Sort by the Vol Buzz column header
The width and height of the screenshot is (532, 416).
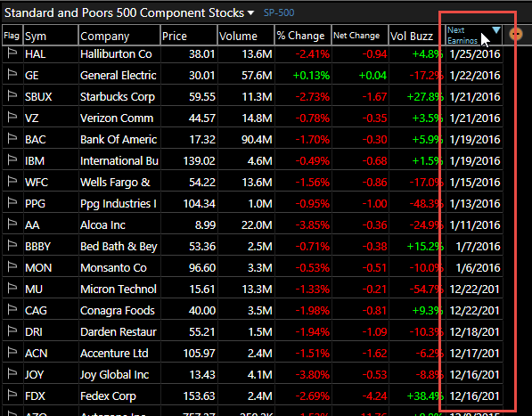pyautogui.click(x=417, y=35)
